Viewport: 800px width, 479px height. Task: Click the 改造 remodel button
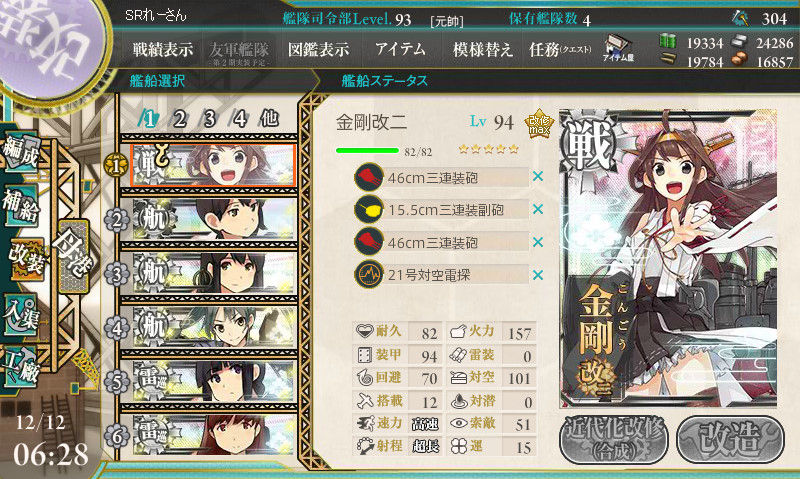coord(730,440)
